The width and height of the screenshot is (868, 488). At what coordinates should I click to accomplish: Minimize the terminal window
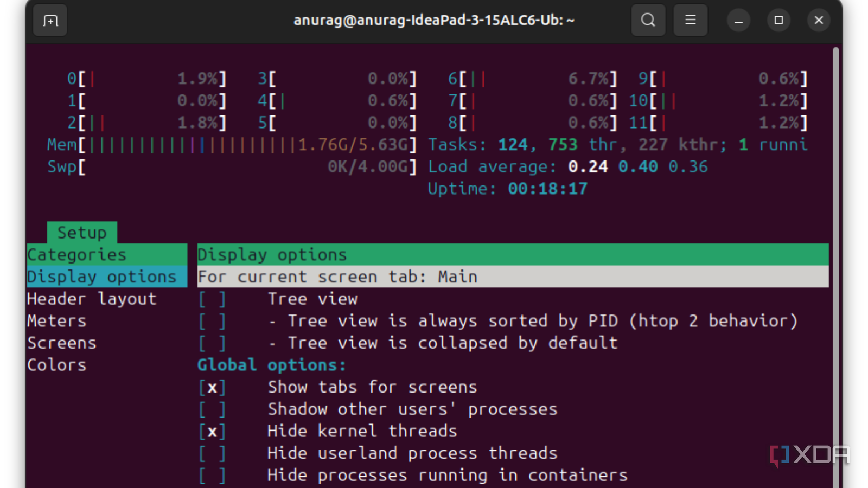click(x=738, y=21)
